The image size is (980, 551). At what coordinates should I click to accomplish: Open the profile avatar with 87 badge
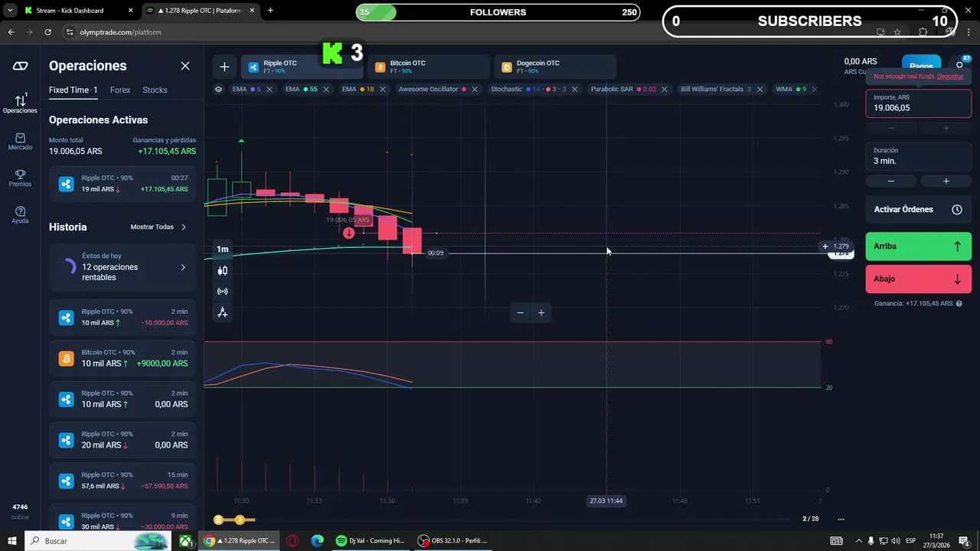(x=960, y=64)
